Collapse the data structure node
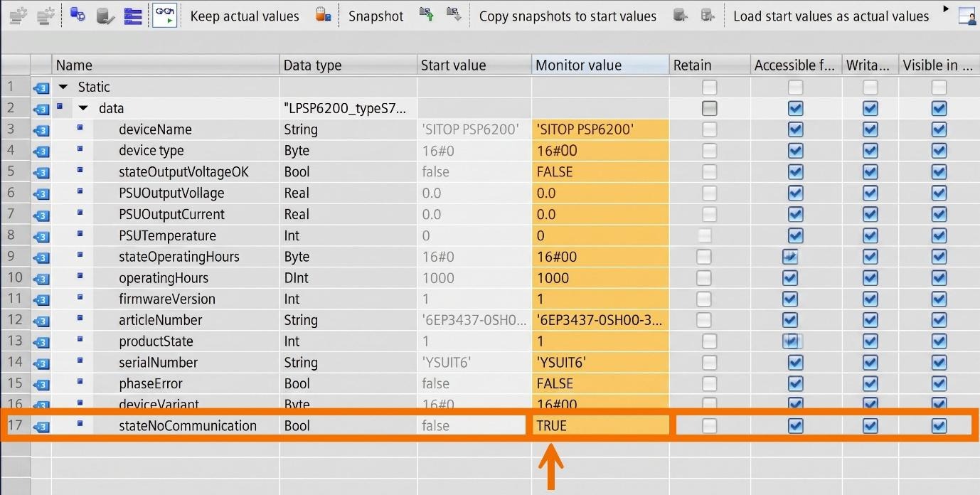The width and height of the screenshot is (980, 495). tap(84, 108)
